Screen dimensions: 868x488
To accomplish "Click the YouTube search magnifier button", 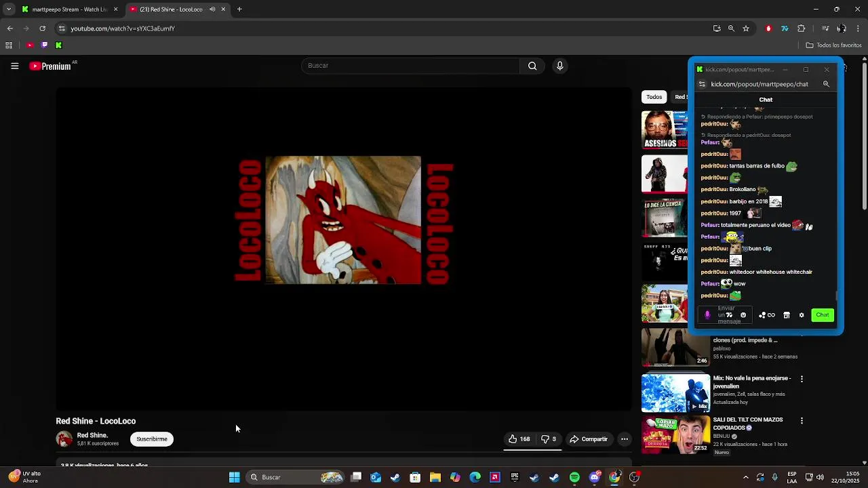I will pos(532,66).
